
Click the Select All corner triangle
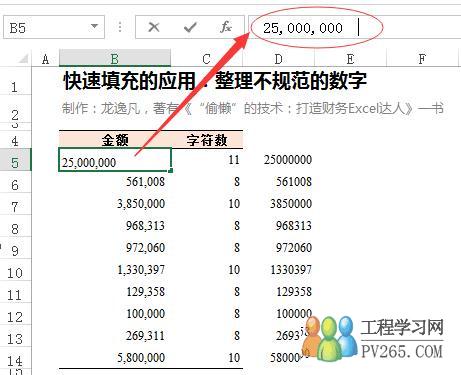click(23, 59)
